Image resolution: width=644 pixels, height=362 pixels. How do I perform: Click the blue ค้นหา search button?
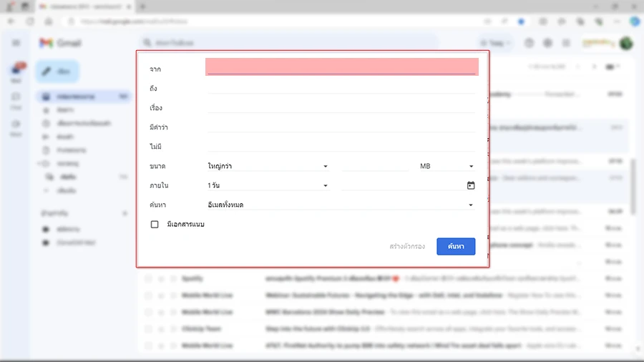pyautogui.click(x=456, y=246)
